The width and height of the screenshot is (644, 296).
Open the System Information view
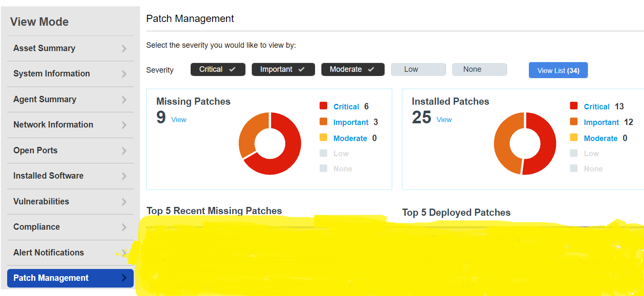(70, 74)
